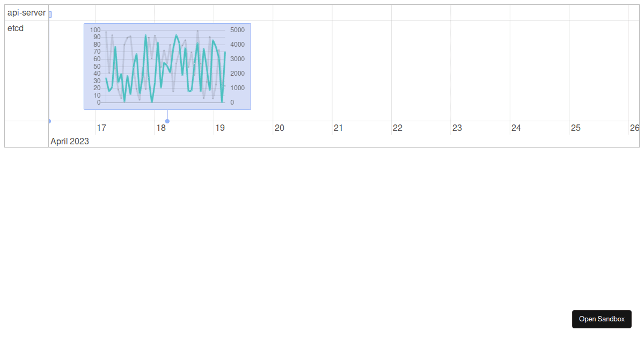Select the left resize handle of the chart item

tap(85, 67)
